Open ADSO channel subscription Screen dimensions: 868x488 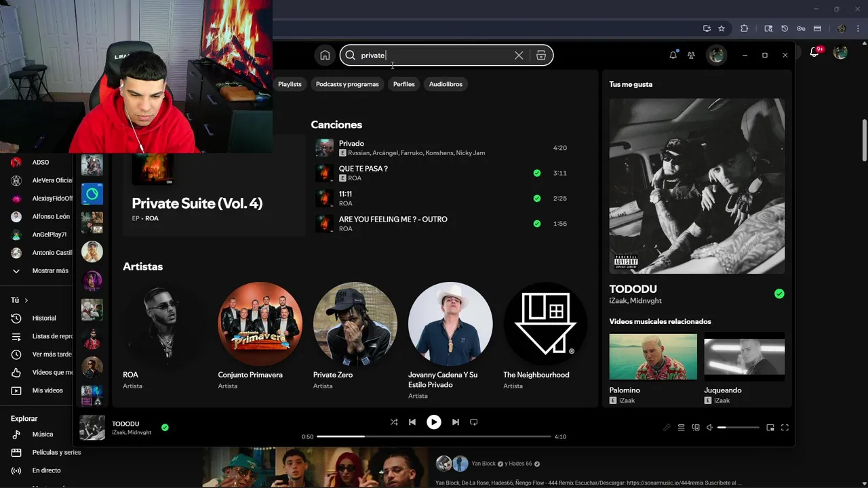pyautogui.click(x=39, y=163)
